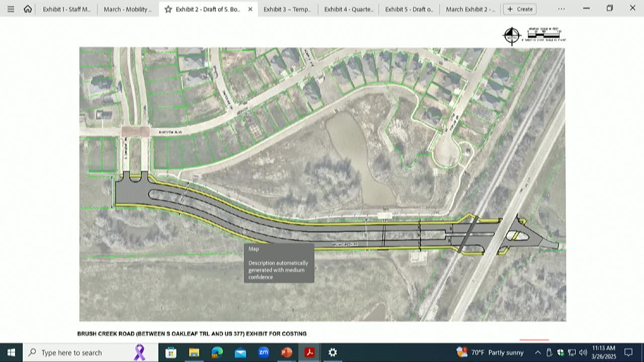Open the Zoom app from the taskbar
The width and height of the screenshot is (644, 362).
pyautogui.click(x=264, y=352)
